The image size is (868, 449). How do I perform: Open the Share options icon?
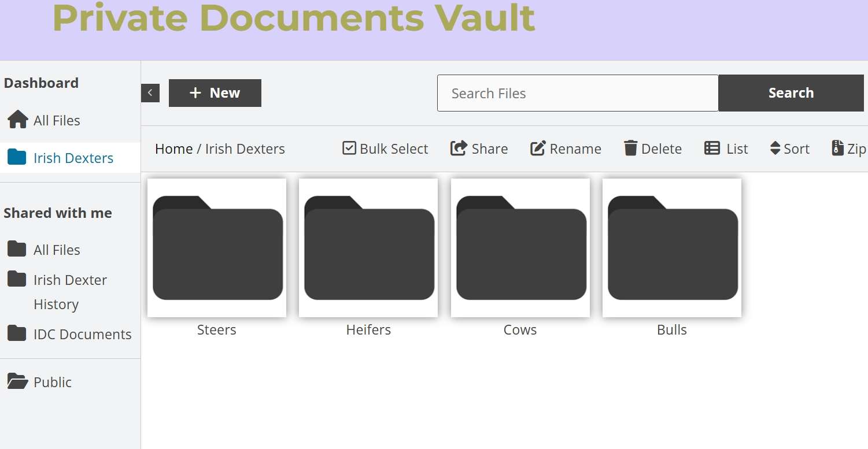click(x=458, y=148)
